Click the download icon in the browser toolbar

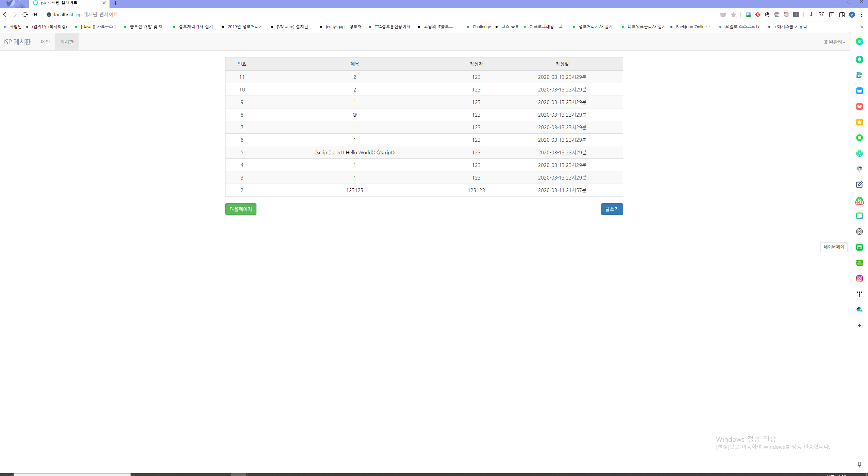pyautogui.click(x=811, y=15)
